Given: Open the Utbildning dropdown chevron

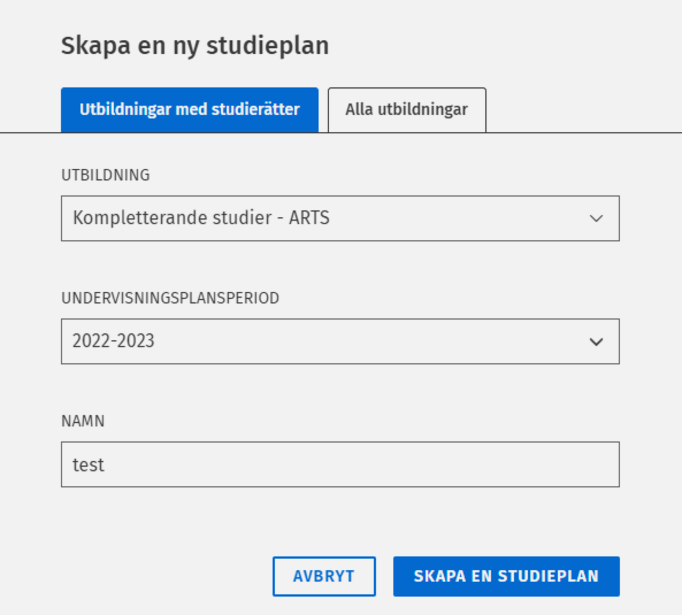Looking at the screenshot, I should pyautogui.click(x=596, y=218).
